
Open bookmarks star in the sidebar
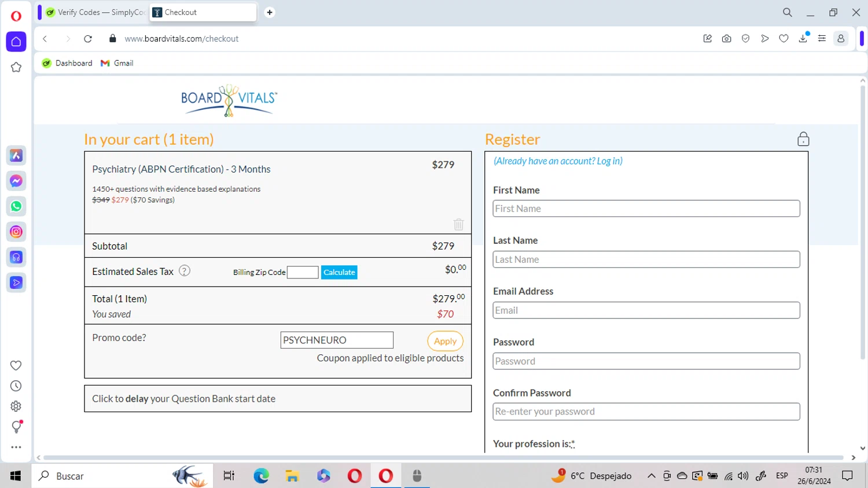16,67
